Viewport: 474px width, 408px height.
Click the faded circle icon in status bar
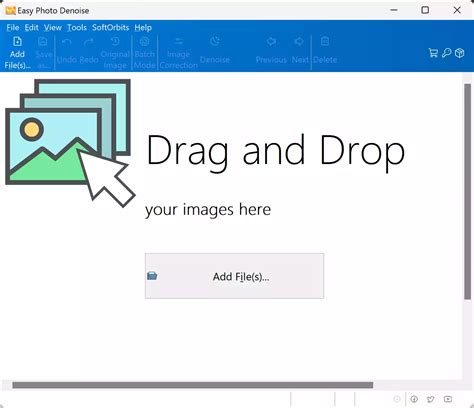click(x=397, y=399)
